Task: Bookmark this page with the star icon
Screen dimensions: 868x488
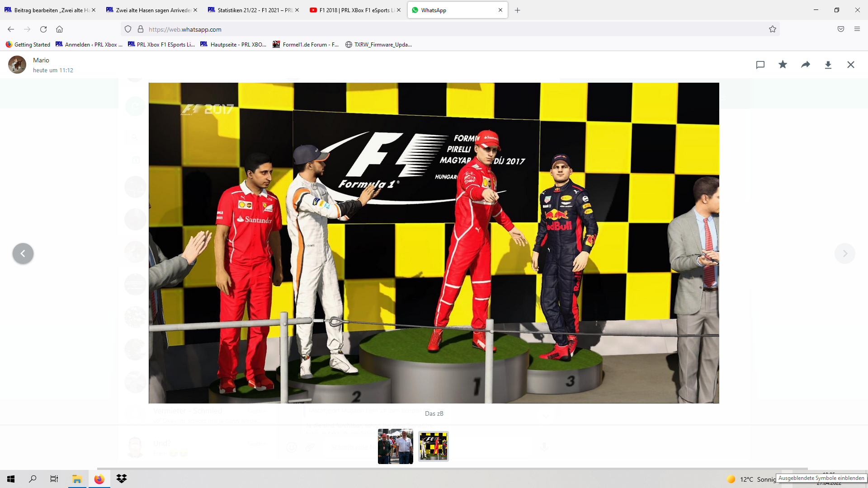Action: click(x=773, y=29)
